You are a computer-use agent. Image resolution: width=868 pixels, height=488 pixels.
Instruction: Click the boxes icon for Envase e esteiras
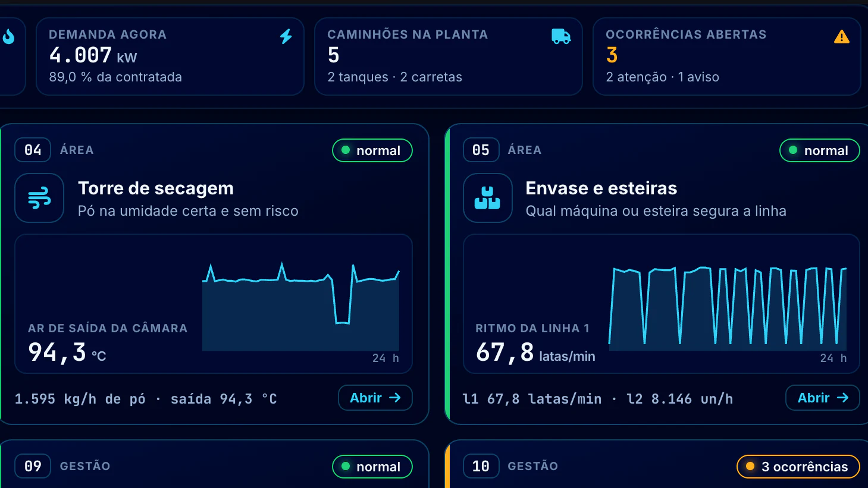487,198
